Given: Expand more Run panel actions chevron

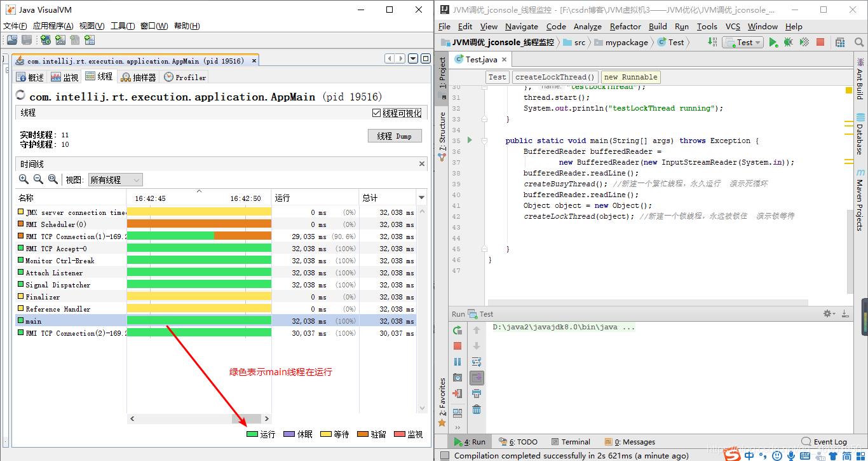Looking at the screenshot, I should (x=458, y=428).
